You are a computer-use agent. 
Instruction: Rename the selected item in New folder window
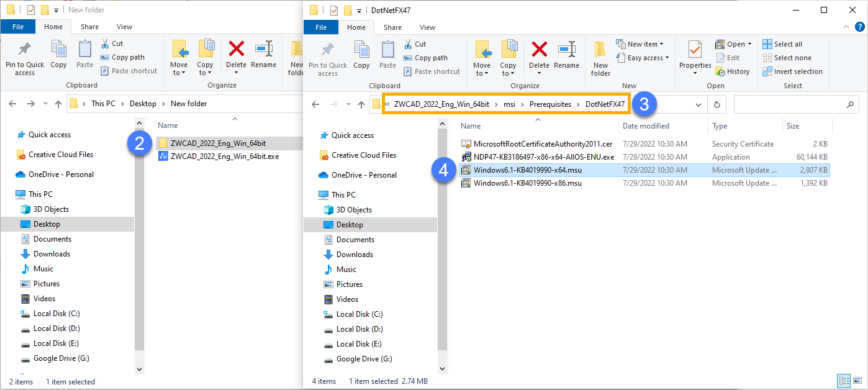pyautogui.click(x=263, y=55)
